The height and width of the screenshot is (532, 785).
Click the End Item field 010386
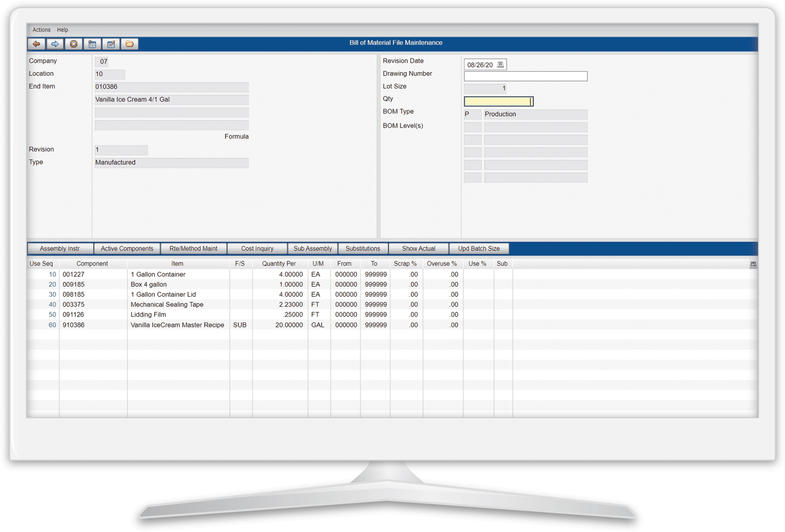point(172,87)
